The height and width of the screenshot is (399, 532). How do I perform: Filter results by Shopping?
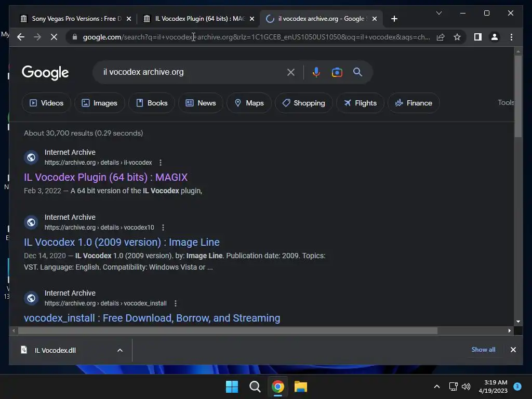point(303,103)
